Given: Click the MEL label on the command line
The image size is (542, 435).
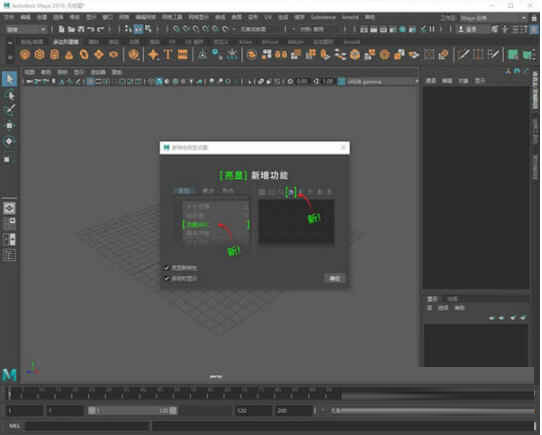Looking at the screenshot, I should (x=14, y=426).
